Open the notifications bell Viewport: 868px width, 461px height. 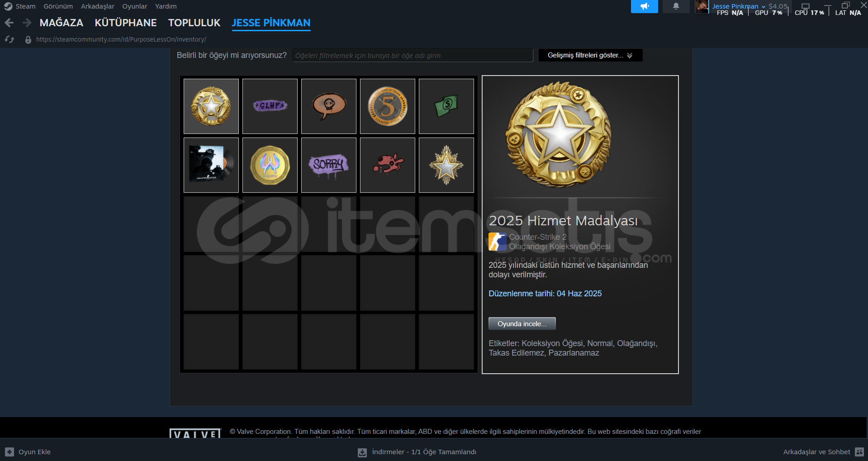tap(676, 6)
